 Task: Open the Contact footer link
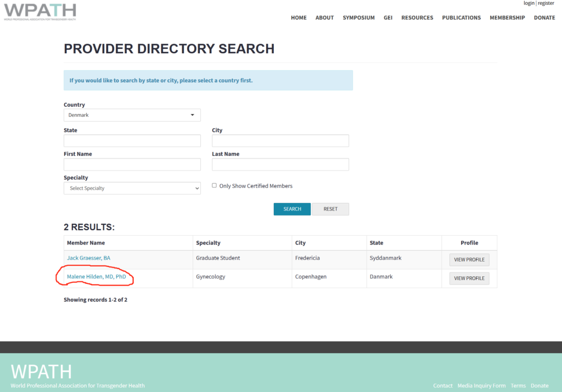point(443,385)
